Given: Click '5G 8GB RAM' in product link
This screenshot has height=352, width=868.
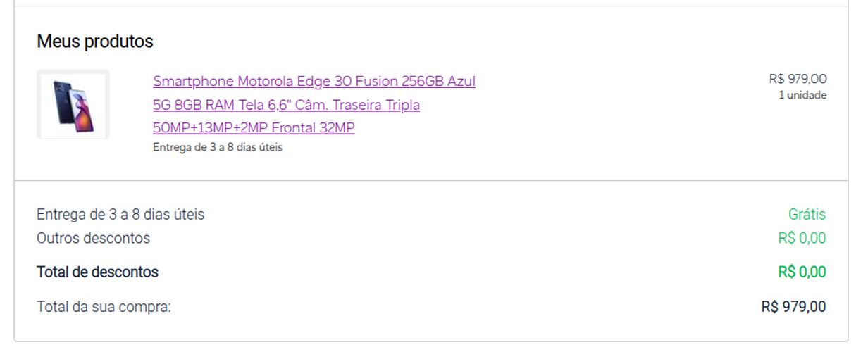Looking at the screenshot, I should click(185, 105).
